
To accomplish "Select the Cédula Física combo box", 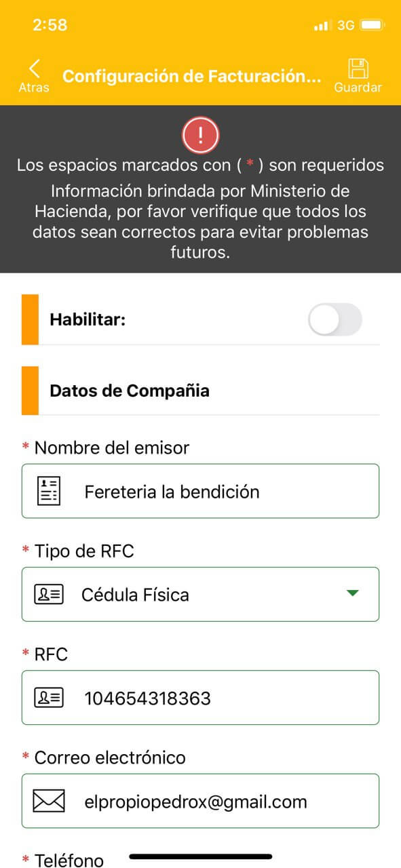I will (x=200, y=594).
